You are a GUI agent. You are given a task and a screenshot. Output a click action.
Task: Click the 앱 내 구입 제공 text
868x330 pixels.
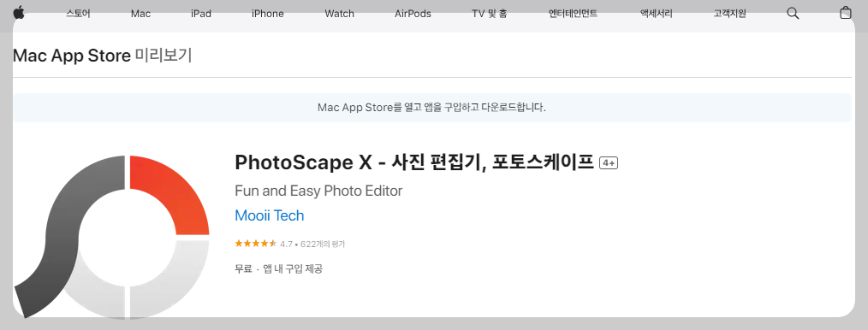click(293, 269)
